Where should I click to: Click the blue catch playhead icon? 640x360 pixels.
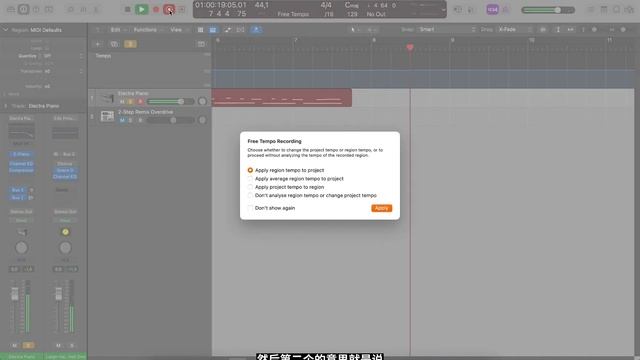[256, 30]
